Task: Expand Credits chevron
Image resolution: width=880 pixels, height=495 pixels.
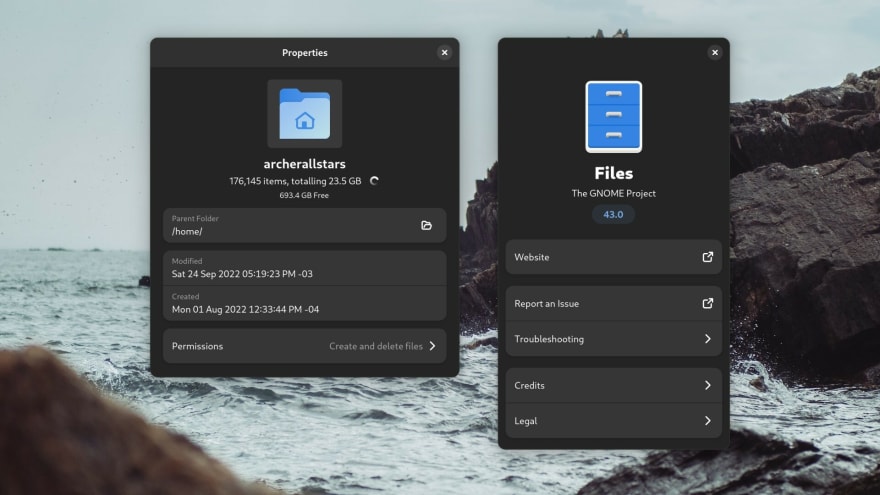Action: pos(708,386)
